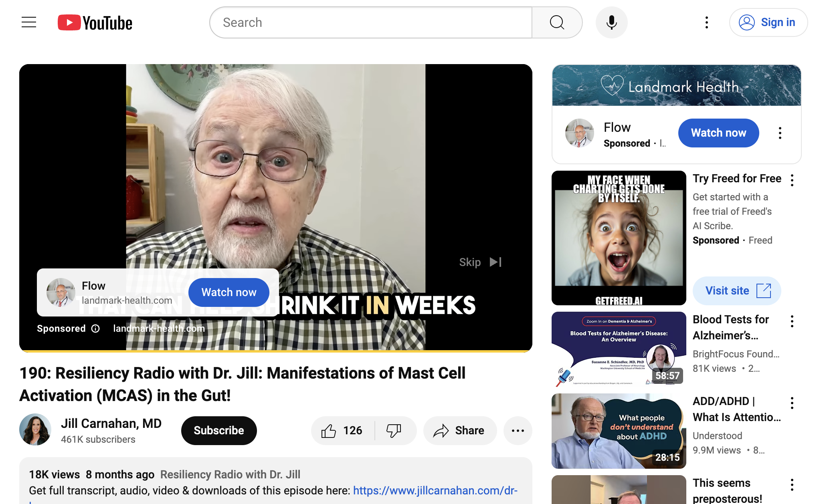Open landmark-health.com link below Sponsored
Image resolution: width=821 pixels, height=504 pixels.
159,329
